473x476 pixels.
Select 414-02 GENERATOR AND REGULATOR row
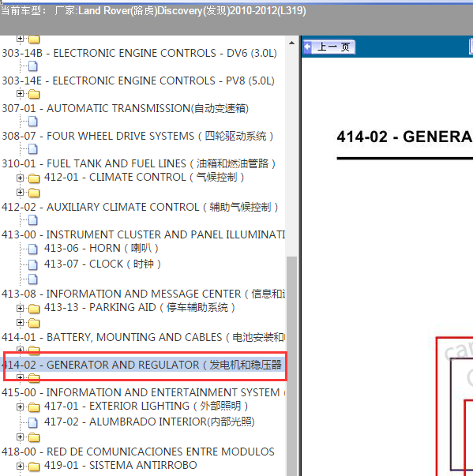click(143, 365)
